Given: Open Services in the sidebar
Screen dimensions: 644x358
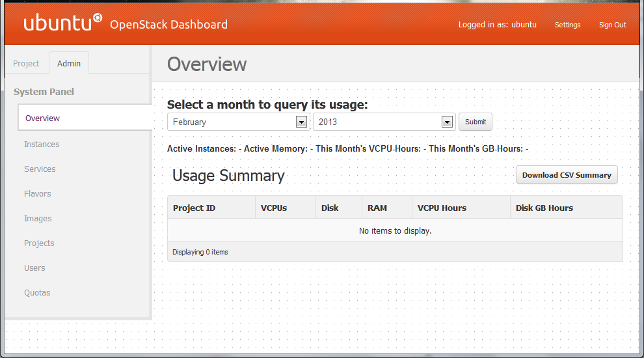Looking at the screenshot, I should click(x=40, y=169).
